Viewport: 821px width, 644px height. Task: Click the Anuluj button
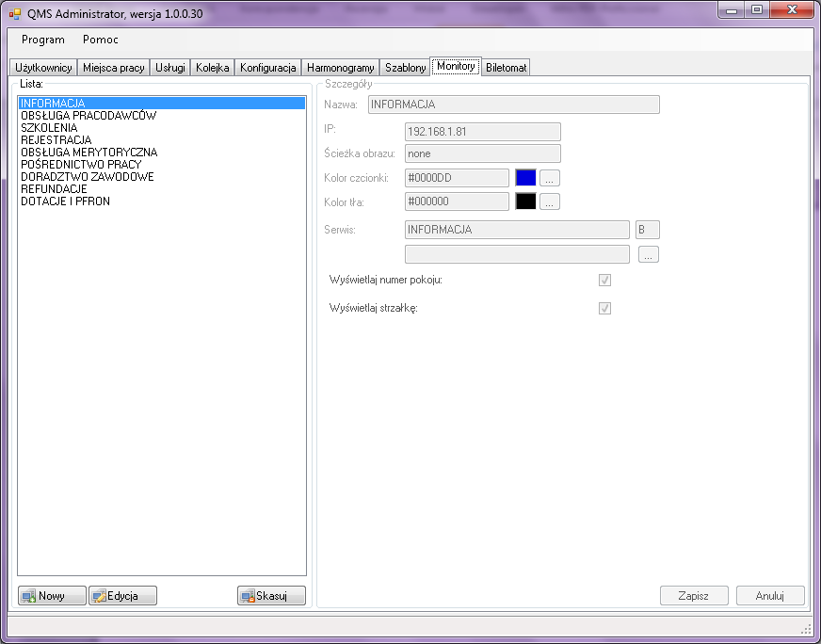pyautogui.click(x=770, y=596)
